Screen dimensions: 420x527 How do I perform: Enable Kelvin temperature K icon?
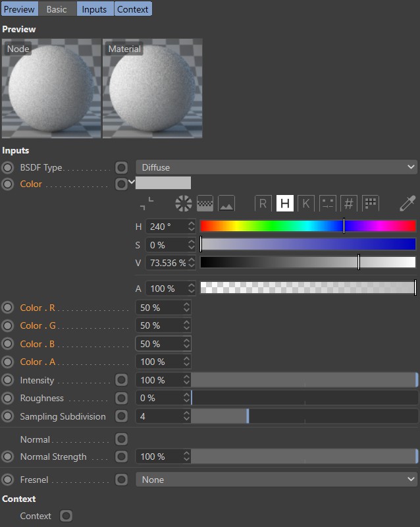click(x=306, y=204)
